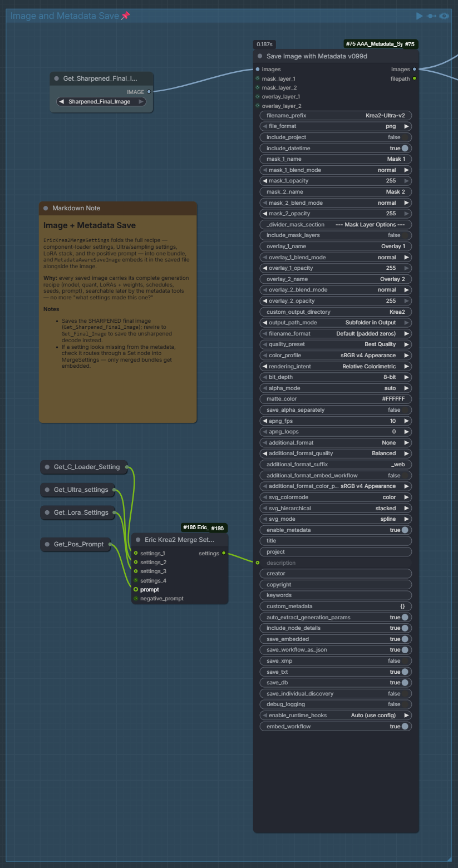Click the filepath output port

click(415, 78)
